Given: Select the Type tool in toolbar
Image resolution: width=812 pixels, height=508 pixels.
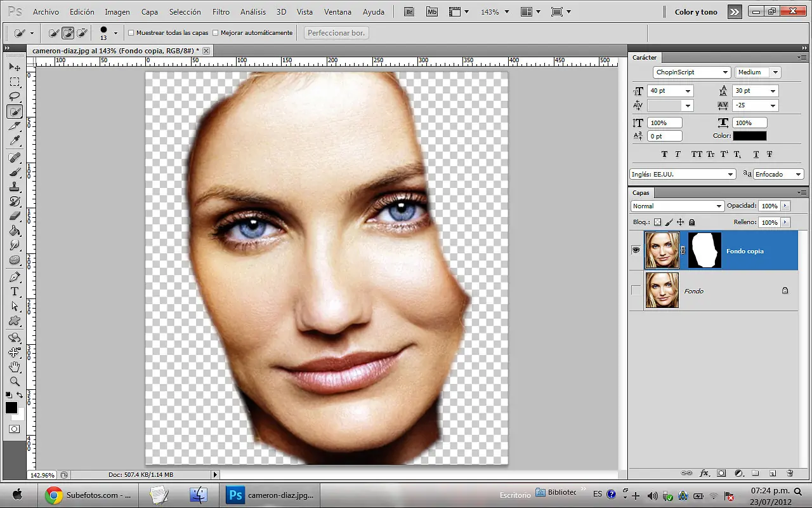Looking at the screenshot, I should tap(15, 291).
